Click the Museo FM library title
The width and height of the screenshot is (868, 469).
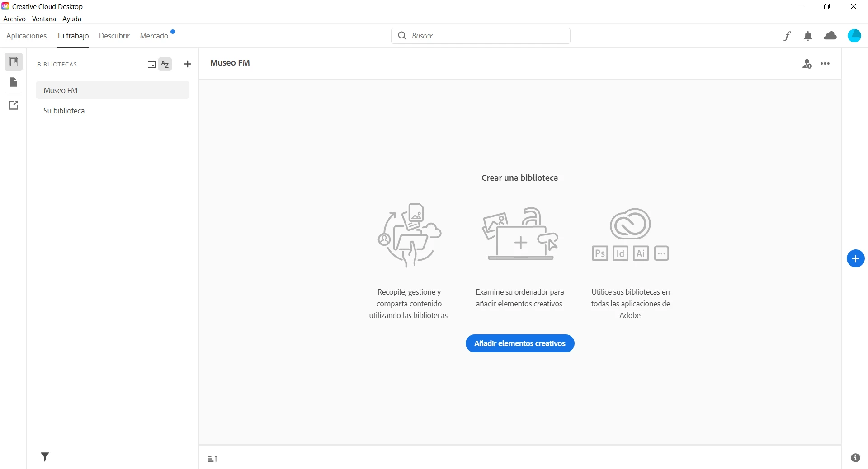tap(230, 63)
